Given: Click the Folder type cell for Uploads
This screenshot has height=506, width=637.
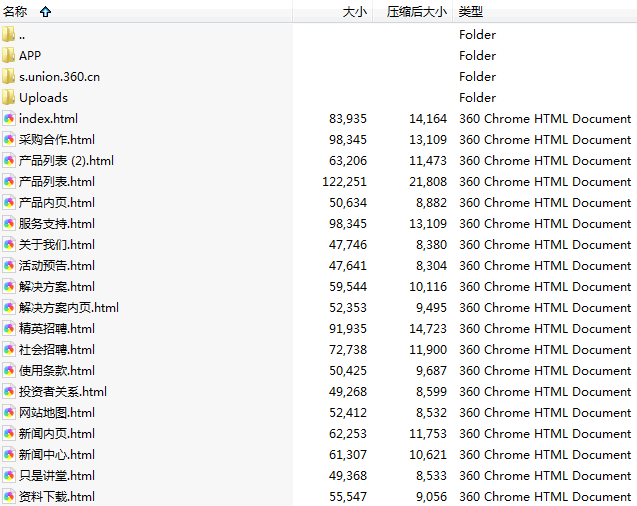Looking at the screenshot, I should point(477,98).
